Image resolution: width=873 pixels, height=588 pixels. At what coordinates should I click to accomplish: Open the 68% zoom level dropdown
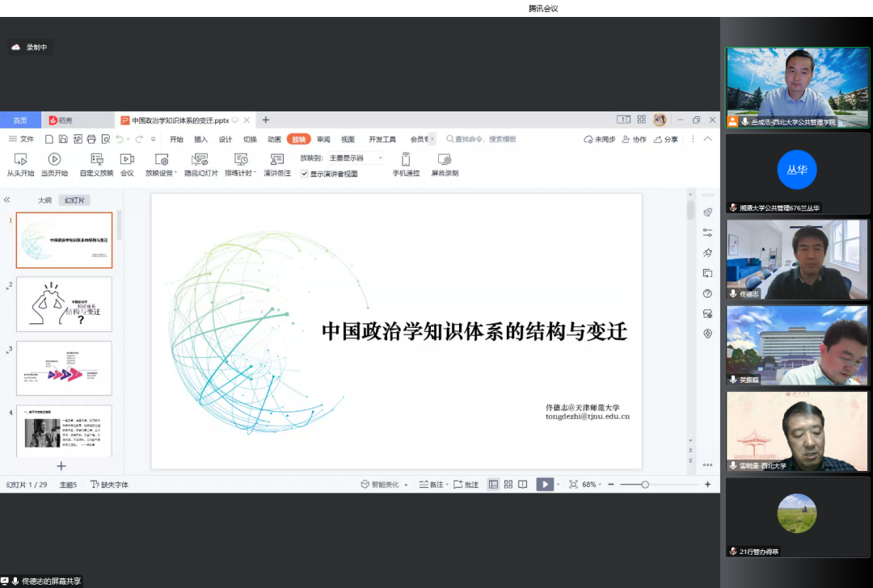(594, 484)
